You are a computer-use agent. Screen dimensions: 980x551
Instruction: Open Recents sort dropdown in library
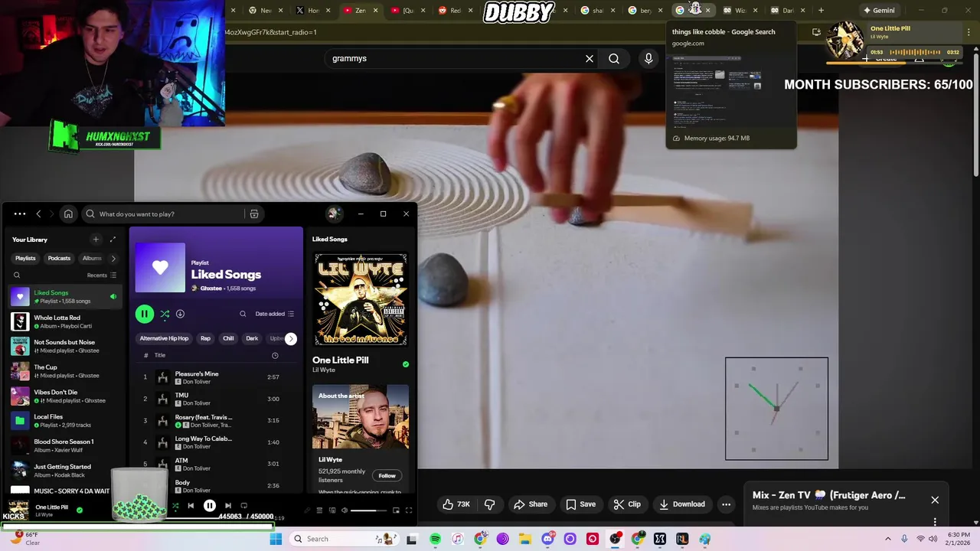coord(102,275)
